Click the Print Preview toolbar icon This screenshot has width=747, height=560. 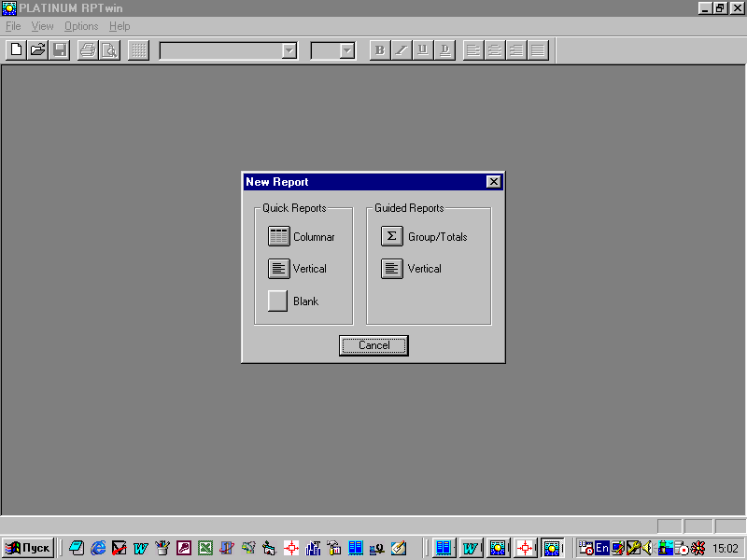coord(109,50)
